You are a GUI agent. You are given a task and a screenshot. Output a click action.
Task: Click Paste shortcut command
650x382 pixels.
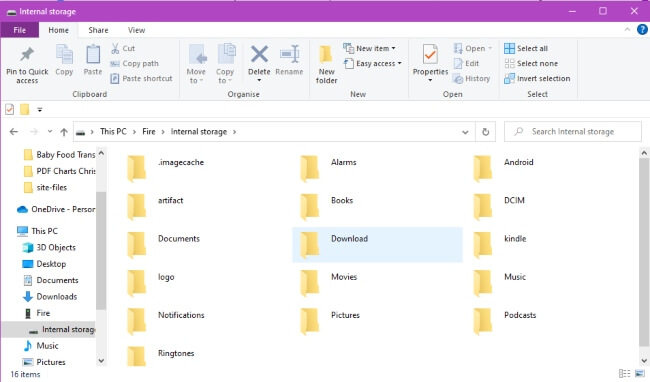pos(141,78)
